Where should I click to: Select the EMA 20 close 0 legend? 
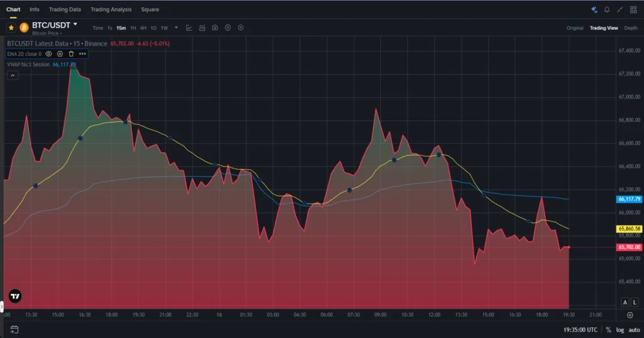point(25,54)
